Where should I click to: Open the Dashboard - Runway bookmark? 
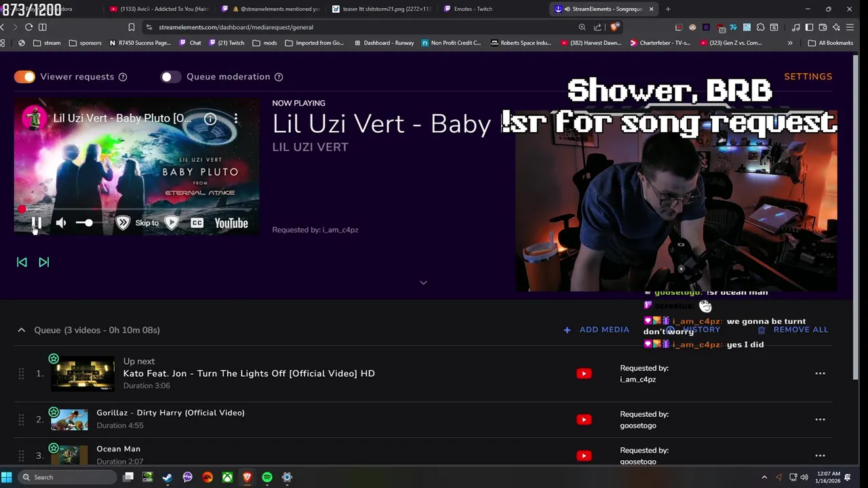click(x=383, y=43)
